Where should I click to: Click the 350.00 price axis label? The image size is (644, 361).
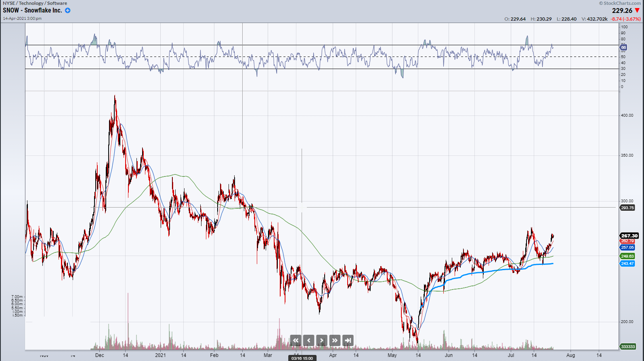click(627, 155)
